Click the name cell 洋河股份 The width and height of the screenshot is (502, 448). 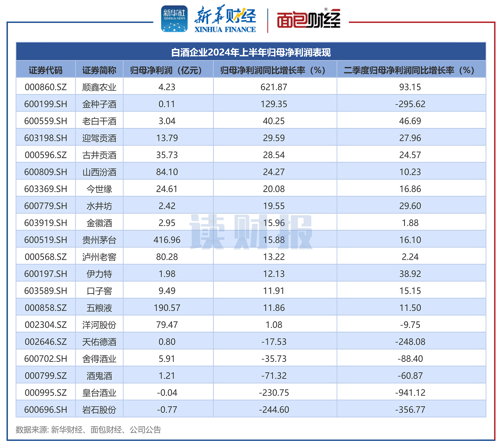point(99,325)
